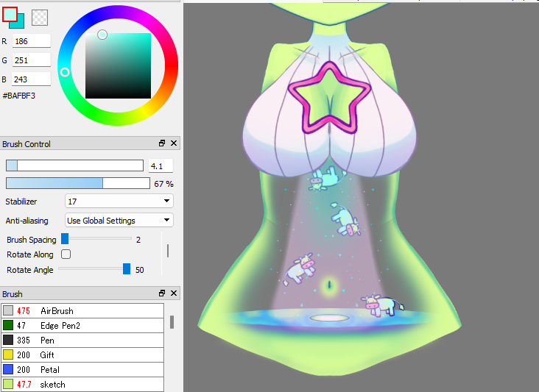Click the pink star on canvas

pos(330,98)
